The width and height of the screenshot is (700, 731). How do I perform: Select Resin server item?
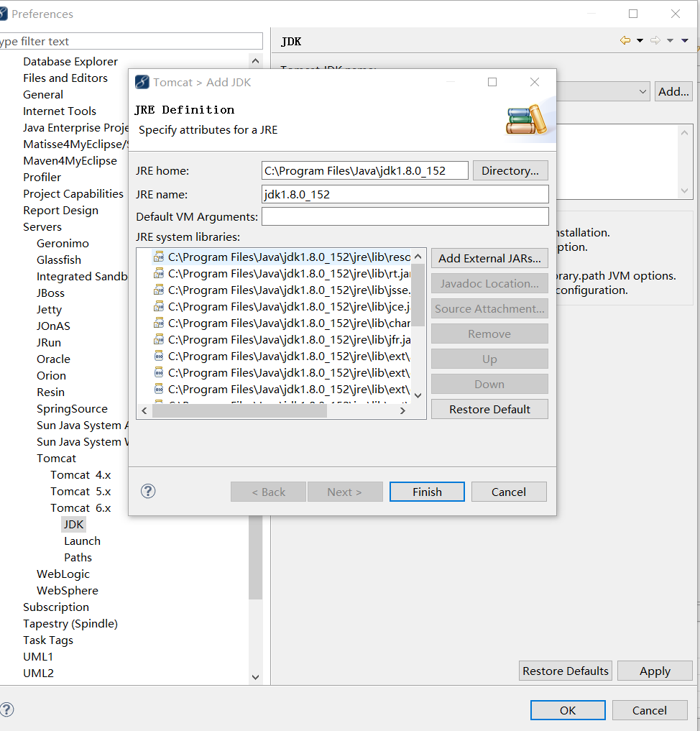[x=50, y=392]
